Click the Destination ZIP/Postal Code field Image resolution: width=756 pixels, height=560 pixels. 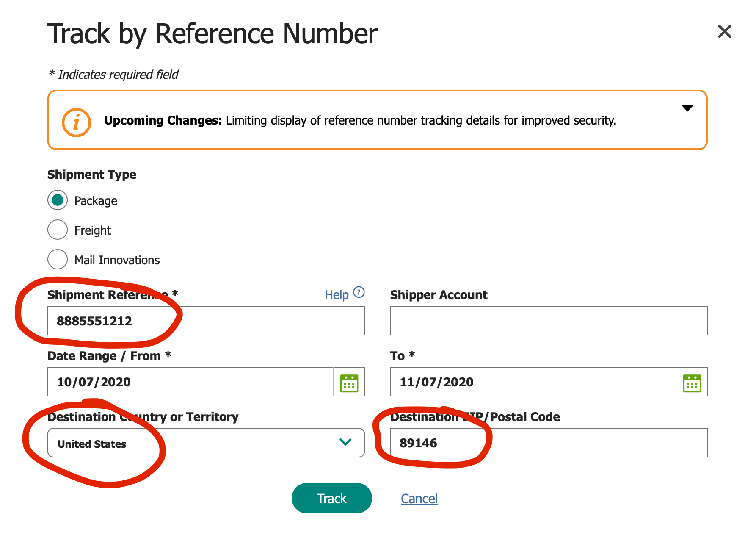point(548,443)
